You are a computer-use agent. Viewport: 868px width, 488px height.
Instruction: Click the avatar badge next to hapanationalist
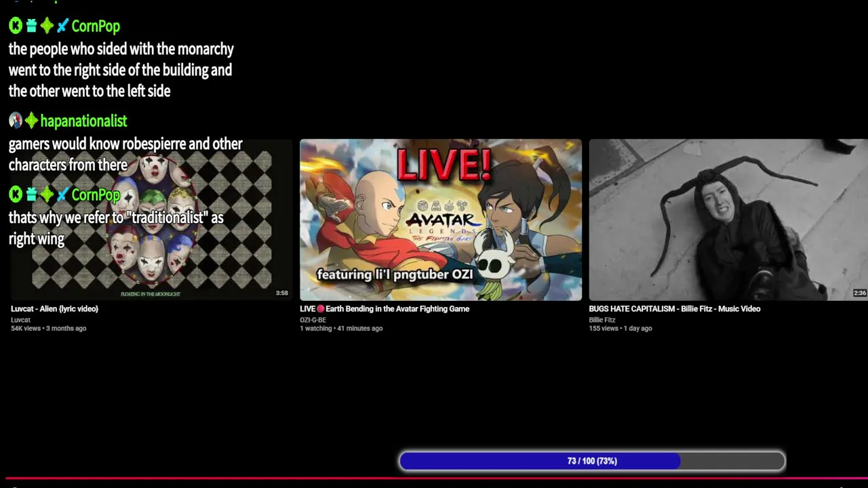pos(16,121)
